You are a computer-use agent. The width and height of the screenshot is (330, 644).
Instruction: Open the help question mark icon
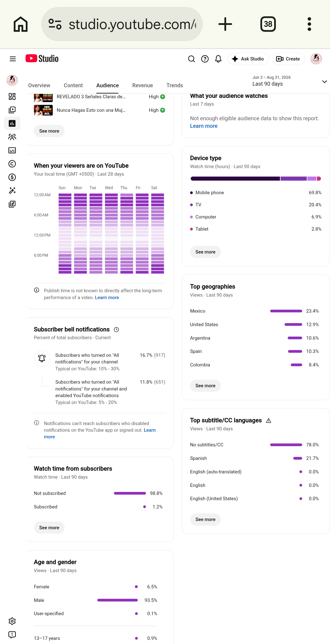(205, 59)
